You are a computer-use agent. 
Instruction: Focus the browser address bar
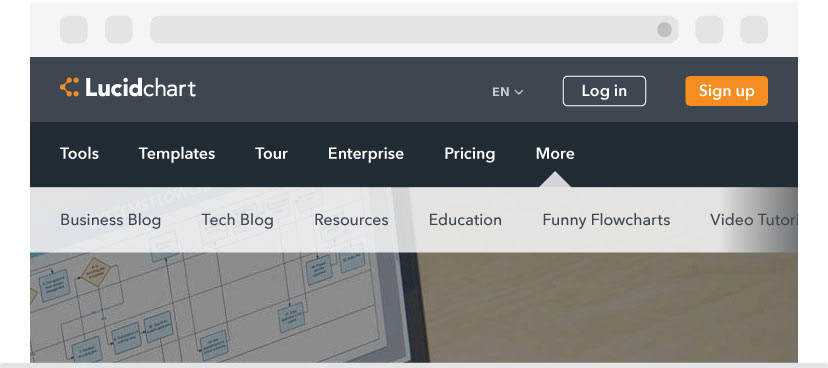[401, 30]
